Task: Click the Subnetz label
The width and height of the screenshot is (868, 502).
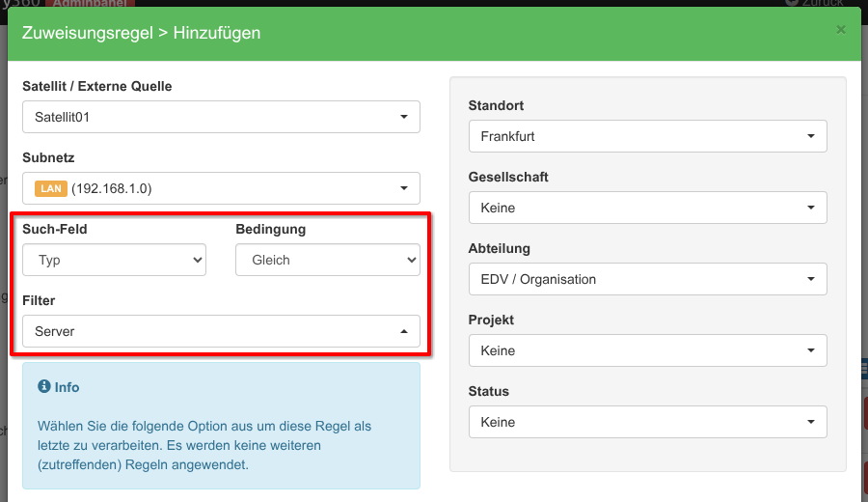Action: click(48, 157)
